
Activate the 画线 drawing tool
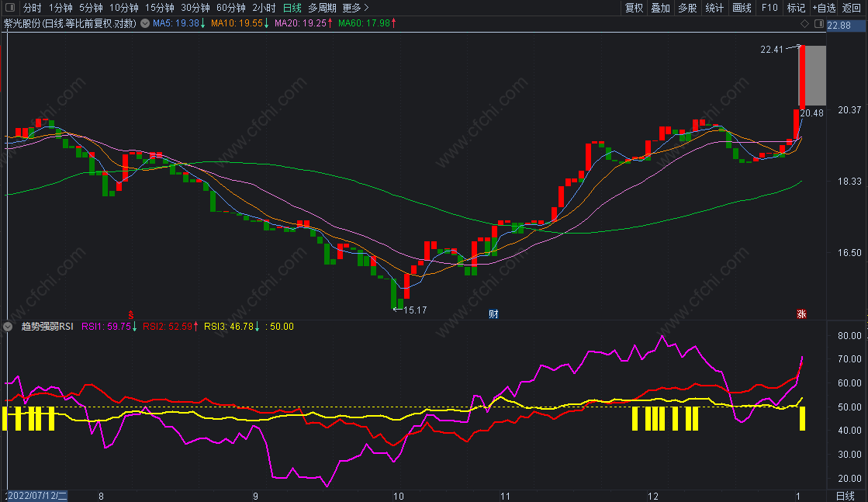coord(742,8)
